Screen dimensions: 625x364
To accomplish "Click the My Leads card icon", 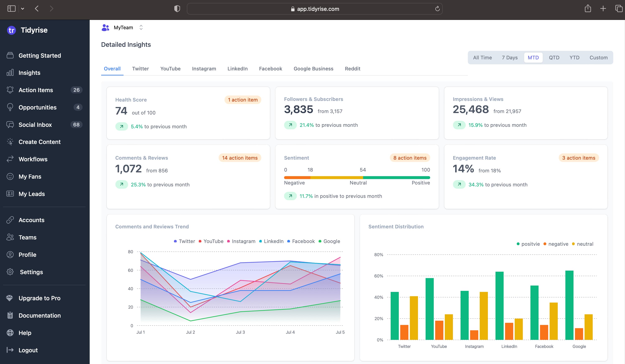I will pyautogui.click(x=10, y=194).
